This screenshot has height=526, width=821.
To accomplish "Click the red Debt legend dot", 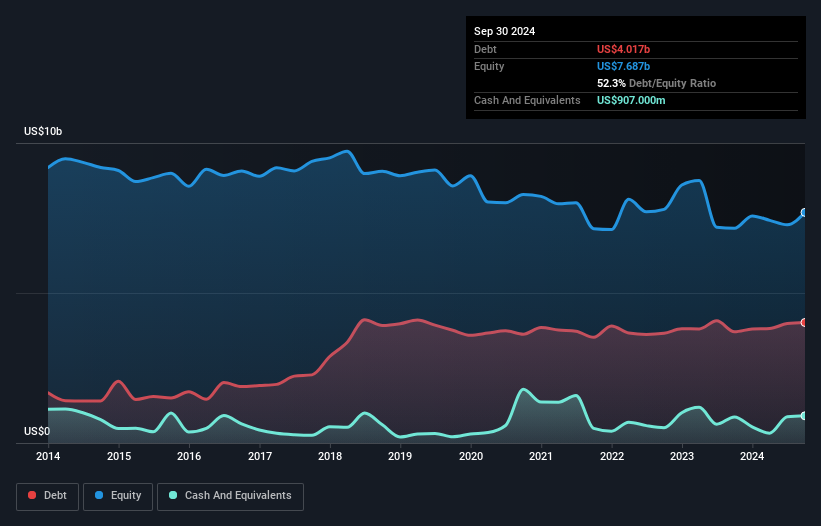I will [32, 495].
